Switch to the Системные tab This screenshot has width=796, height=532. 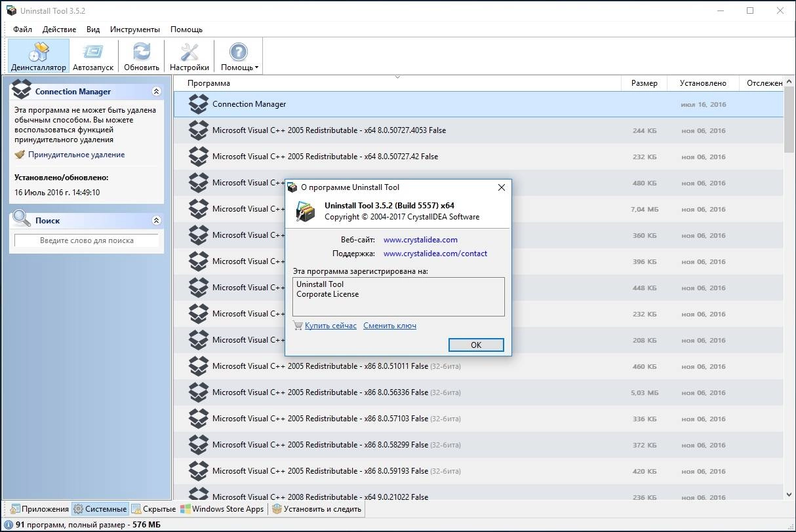[x=100, y=509]
